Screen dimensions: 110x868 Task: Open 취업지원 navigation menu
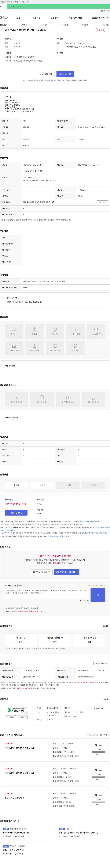tap(36, 18)
